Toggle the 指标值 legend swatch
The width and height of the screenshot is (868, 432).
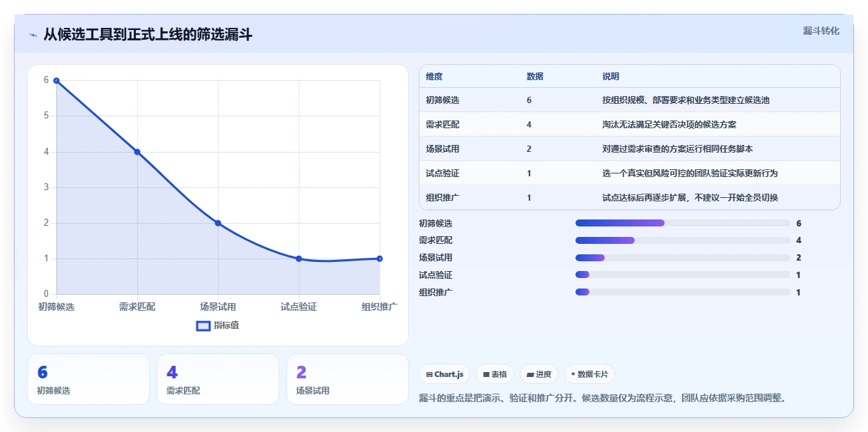tap(203, 325)
